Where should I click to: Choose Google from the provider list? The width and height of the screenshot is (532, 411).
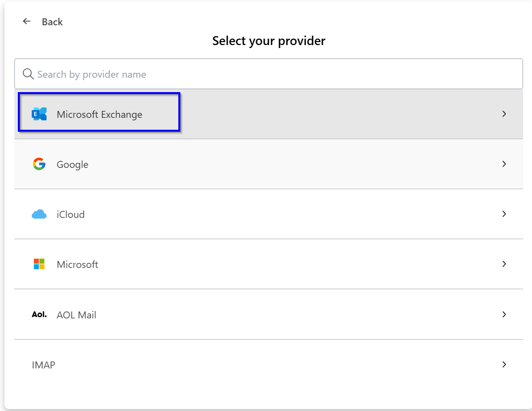72,164
